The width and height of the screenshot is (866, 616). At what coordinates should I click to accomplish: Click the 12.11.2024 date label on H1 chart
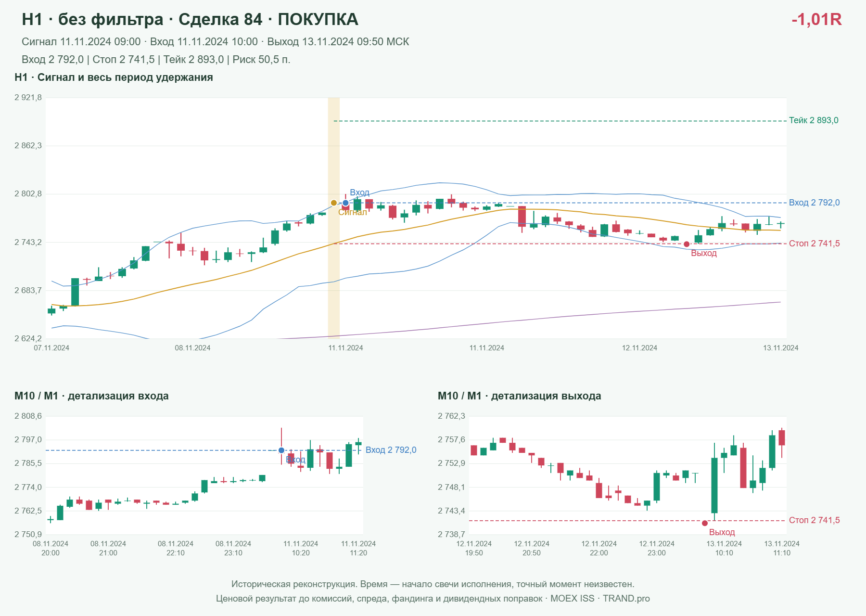tap(639, 348)
